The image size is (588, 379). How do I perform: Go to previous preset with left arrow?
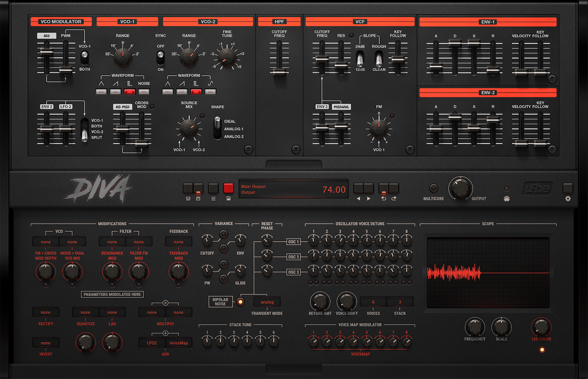coord(358,188)
